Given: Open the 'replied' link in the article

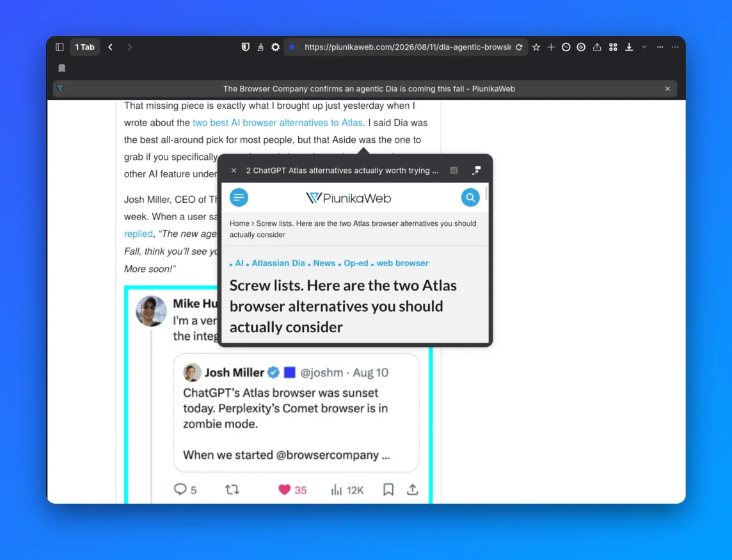Looking at the screenshot, I should coord(138,234).
